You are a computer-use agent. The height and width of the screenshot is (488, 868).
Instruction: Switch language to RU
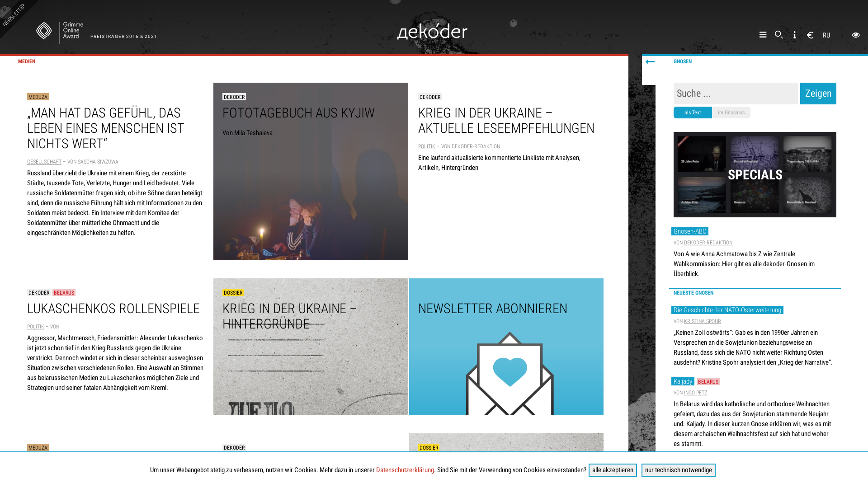click(826, 35)
